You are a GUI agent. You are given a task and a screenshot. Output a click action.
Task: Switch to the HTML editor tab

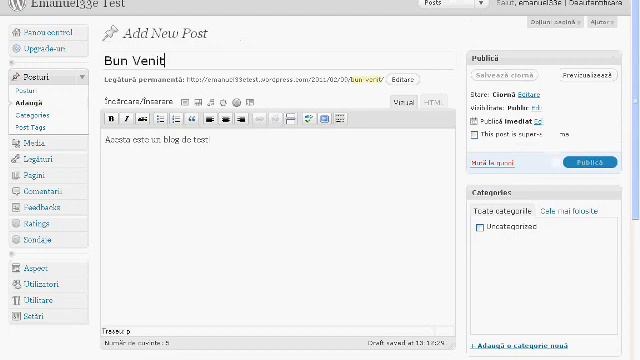(433, 102)
